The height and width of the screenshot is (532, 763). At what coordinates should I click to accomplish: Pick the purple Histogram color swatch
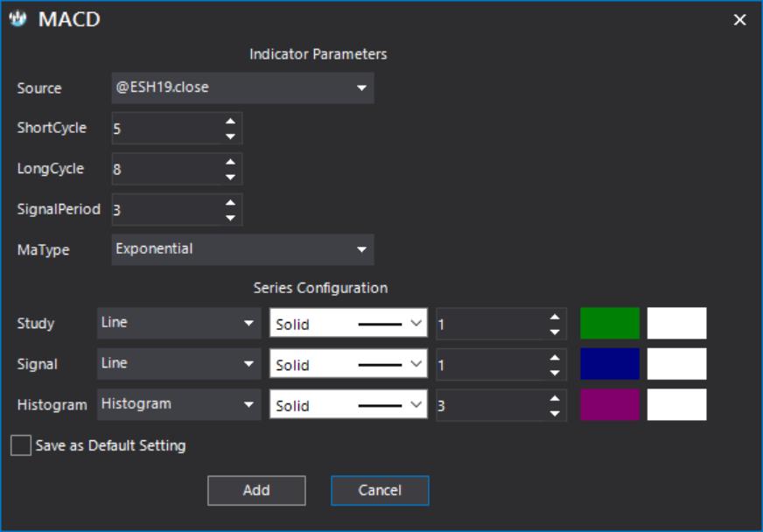click(x=610, y=404)
